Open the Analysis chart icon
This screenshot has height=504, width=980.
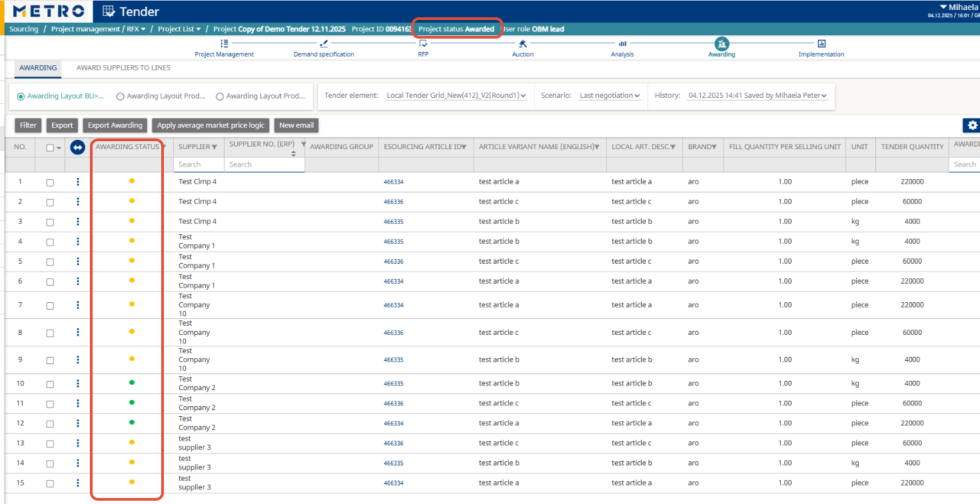(622, 44)
